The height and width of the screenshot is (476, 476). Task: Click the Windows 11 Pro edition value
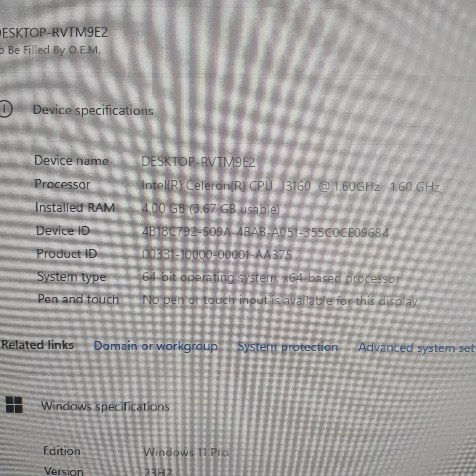point(186,452)
